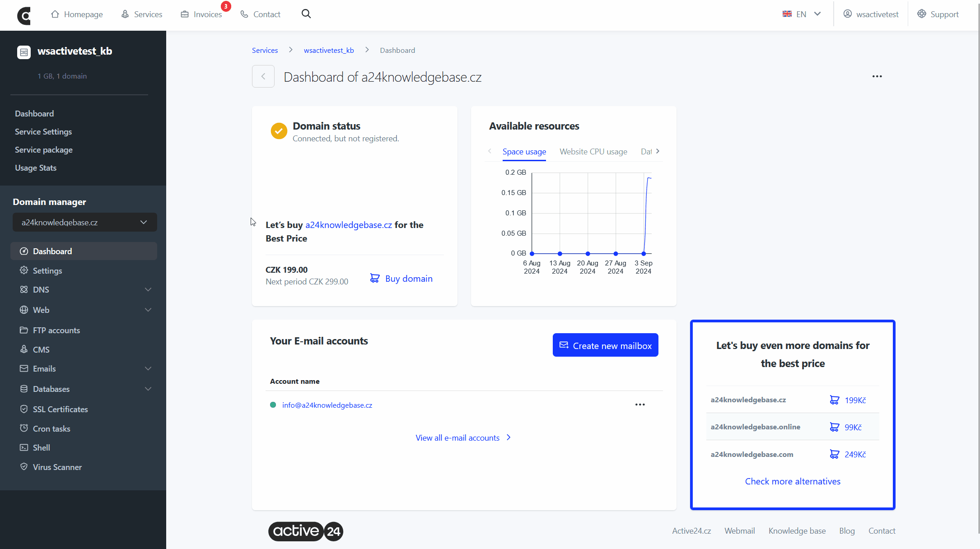Click the Virus Scanner shield icon
The image size is (980, 549).
(x=24, y=466)
